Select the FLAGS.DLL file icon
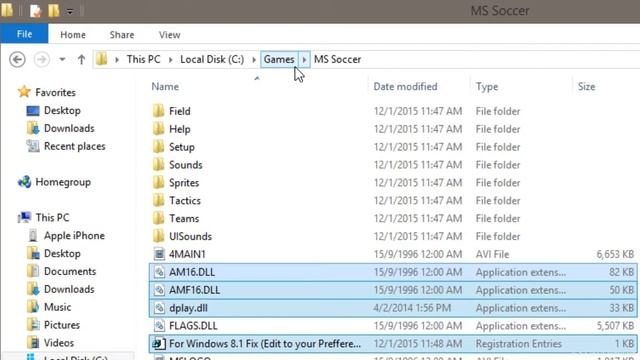 [x=159, y=326]
